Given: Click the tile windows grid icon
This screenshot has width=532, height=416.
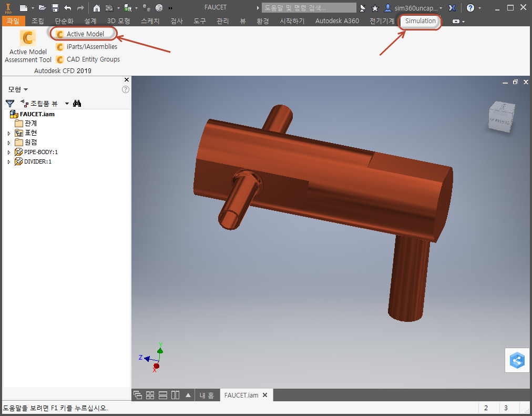Looking at the screenshot, I should [x=150, y=395].
